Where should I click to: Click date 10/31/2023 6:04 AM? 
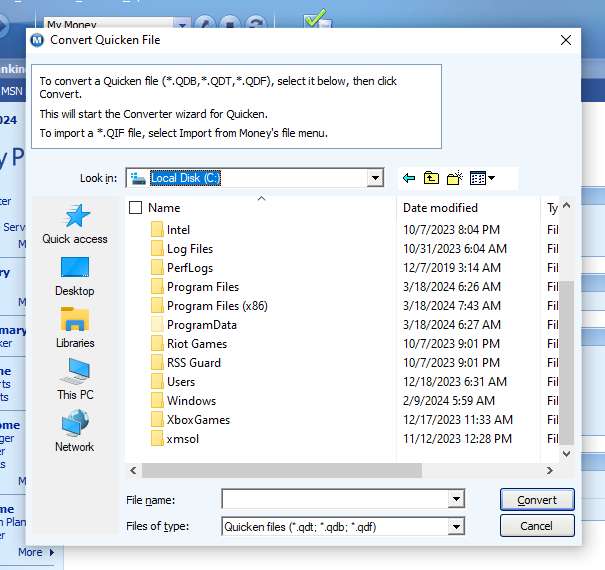[x=455, y=249]
